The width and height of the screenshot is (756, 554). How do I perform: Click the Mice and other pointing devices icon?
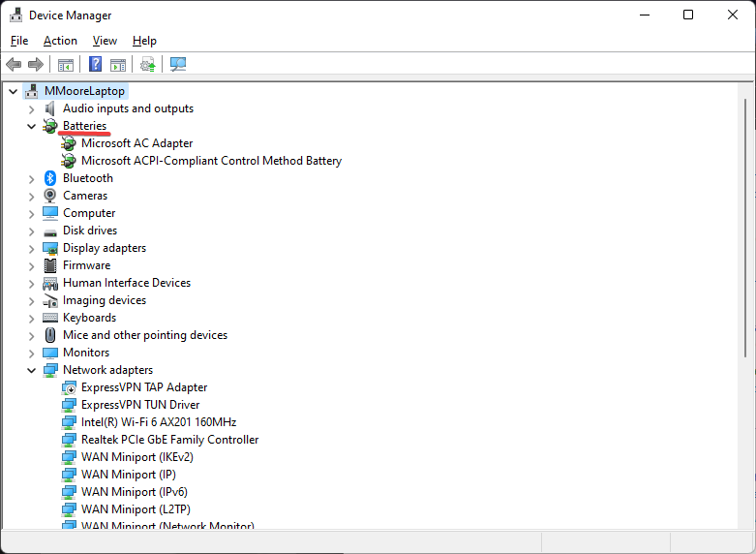point(50,335)
